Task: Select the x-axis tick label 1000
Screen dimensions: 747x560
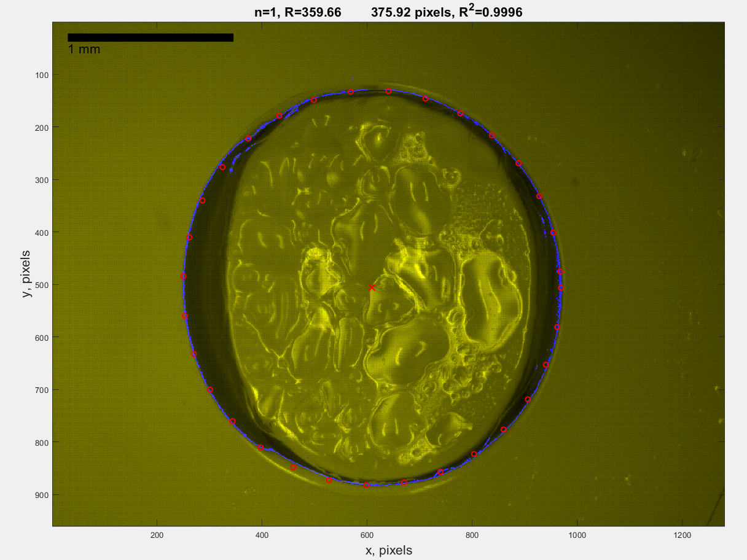Action: coord(577,535)
